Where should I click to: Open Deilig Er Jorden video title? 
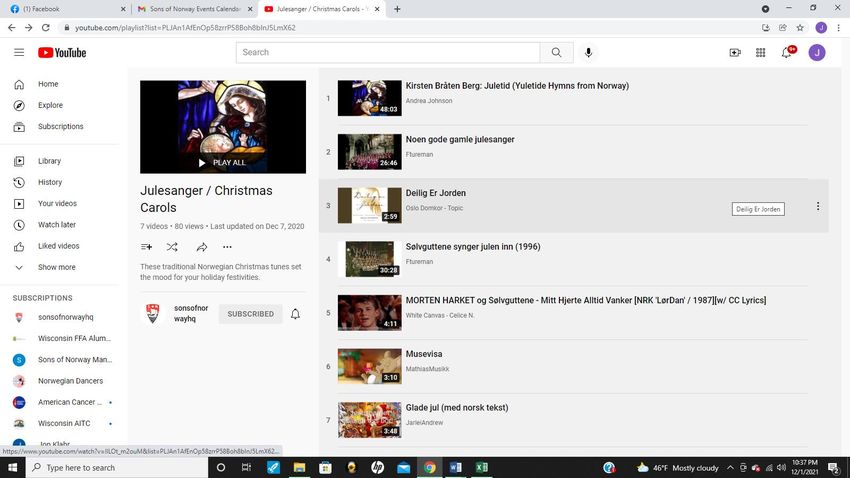436,193
